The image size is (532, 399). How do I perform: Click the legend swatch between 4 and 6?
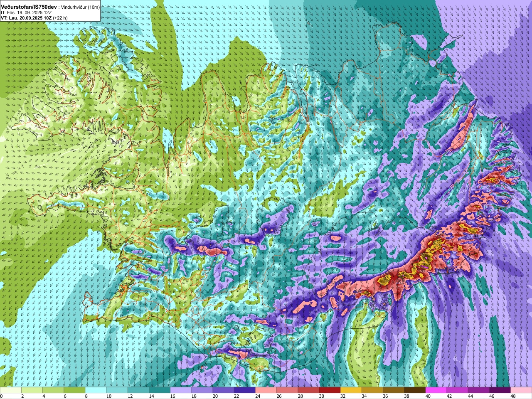(x=53, y=390)
